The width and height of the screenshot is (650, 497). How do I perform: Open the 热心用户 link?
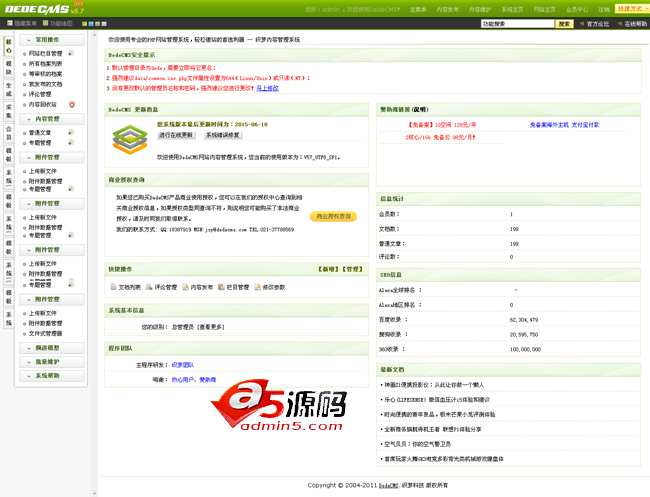[x=182, y=380]
